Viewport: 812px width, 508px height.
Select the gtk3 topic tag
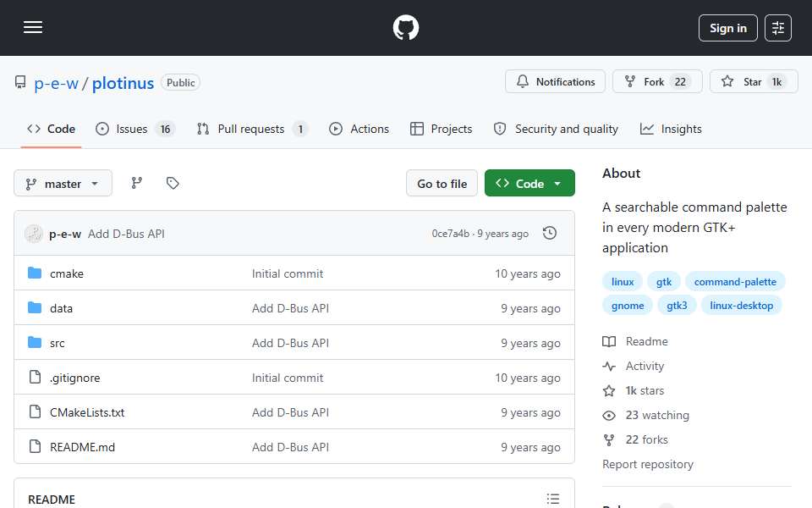click(677, 306)
